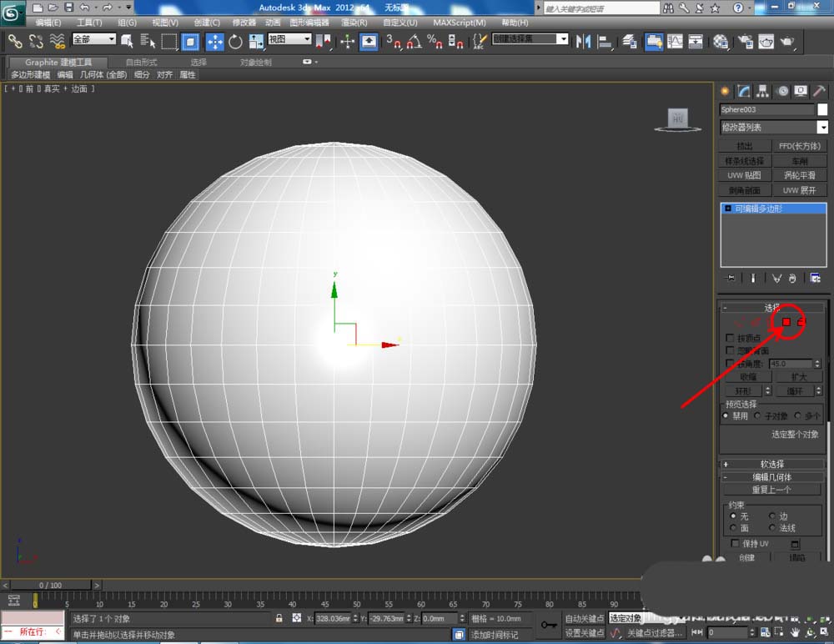Open the 编辑(E) menu
Image resolution: width=834 pixels, height=644 pixels.
click(x=48, y=23)
